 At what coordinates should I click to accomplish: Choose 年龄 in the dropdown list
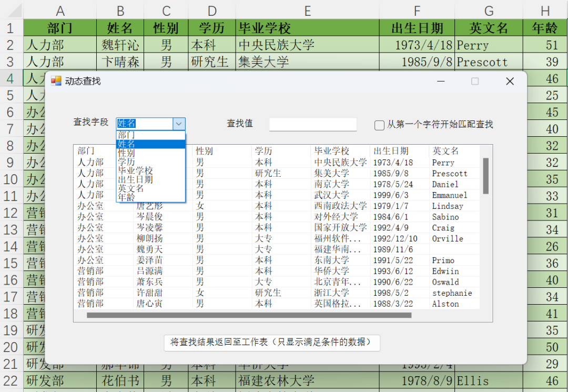tap(151, 197)
